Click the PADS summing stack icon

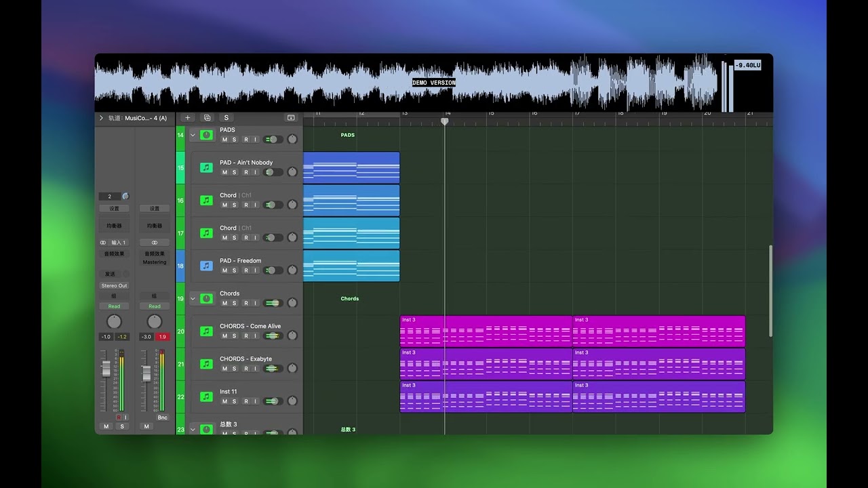206,135
